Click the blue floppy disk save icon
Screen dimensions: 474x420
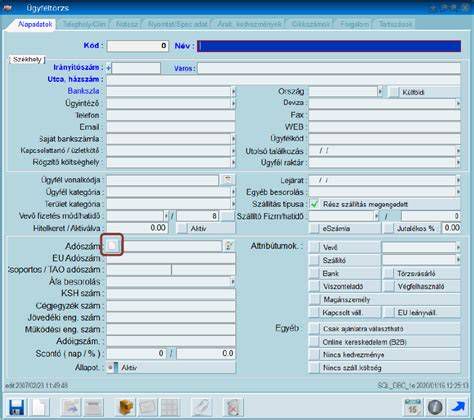point(17,407)
